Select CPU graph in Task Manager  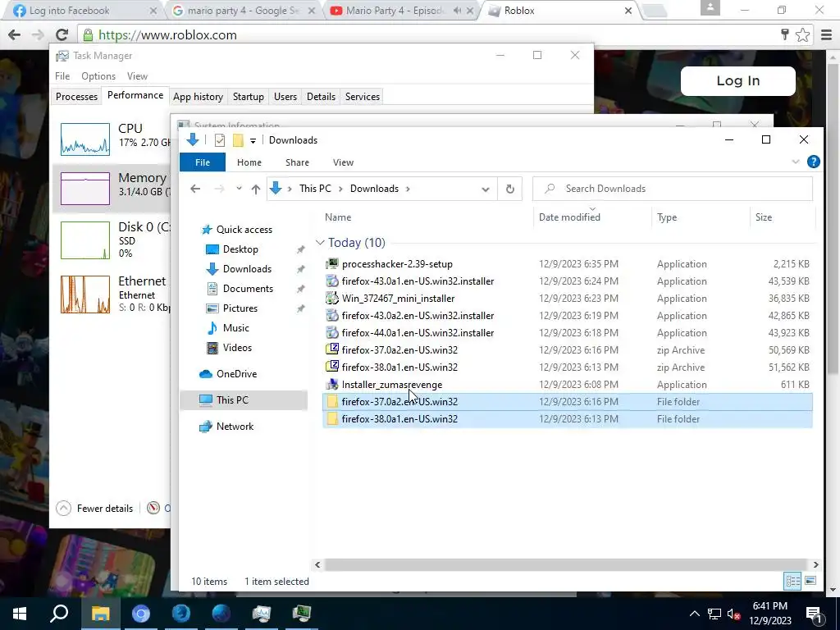click(x=85, y=139)
